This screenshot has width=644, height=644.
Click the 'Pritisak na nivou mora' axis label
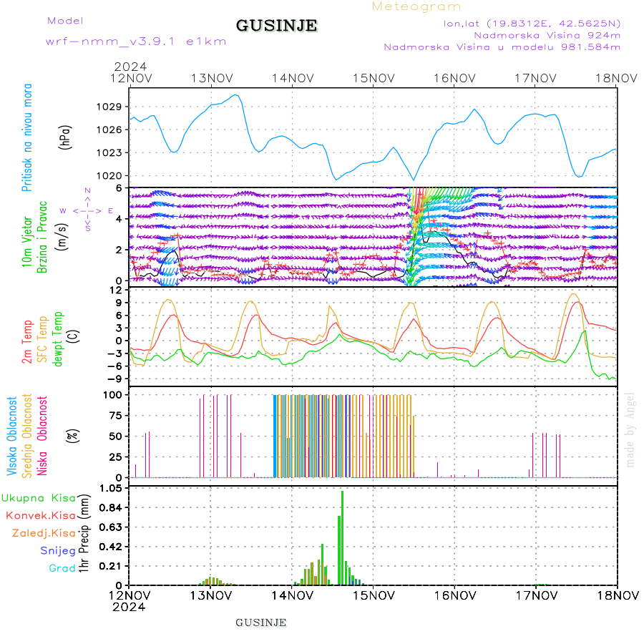26,137
